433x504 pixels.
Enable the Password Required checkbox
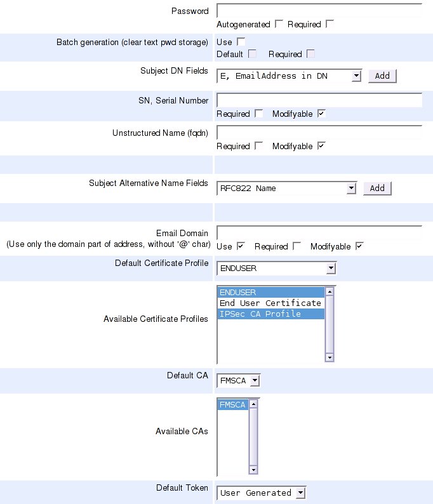[330, 24]
